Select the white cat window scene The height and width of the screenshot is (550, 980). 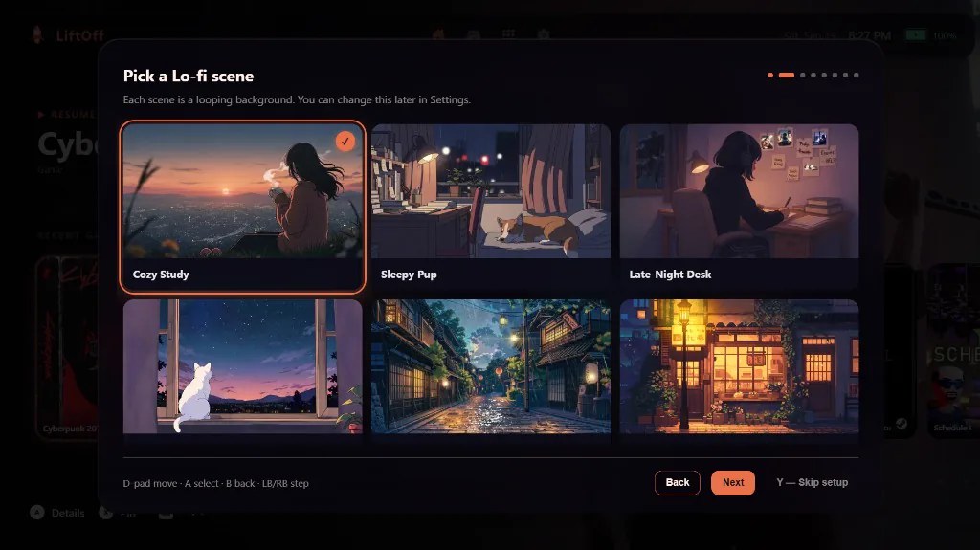click(x=242, y=371)
